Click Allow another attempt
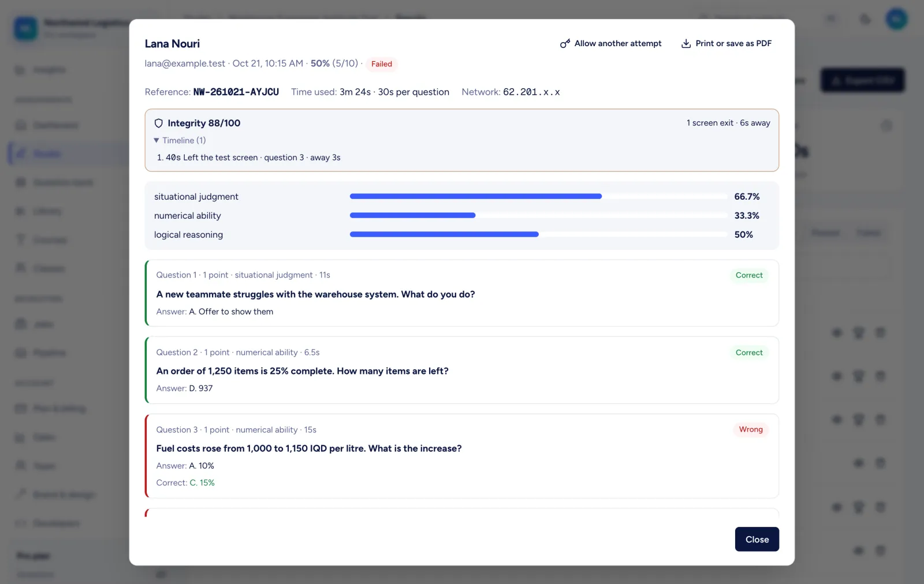This screenshot has width=924, height=584. 611,43
